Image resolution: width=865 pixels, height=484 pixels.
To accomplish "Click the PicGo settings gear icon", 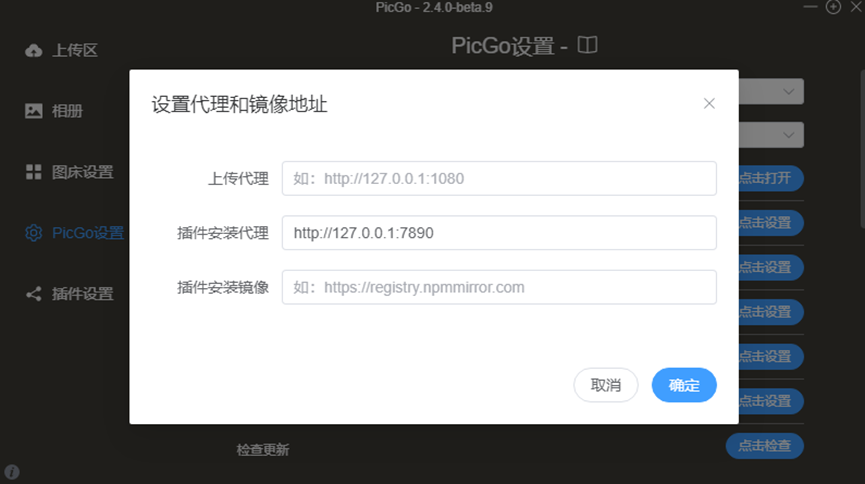I will [x=34, y=233].
